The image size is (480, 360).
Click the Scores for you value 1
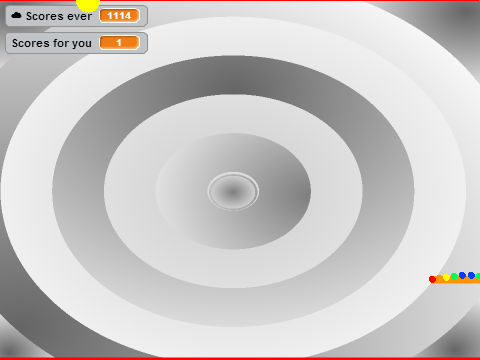[x=119, y=43]
